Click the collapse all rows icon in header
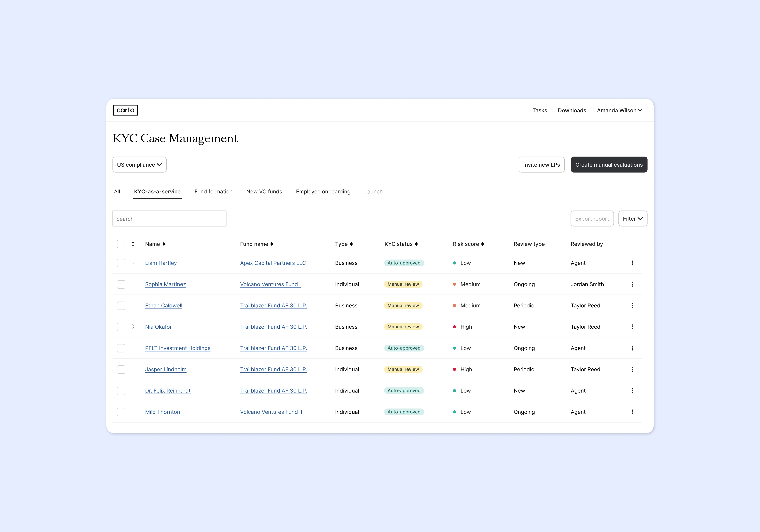 [x=133, y=244]
